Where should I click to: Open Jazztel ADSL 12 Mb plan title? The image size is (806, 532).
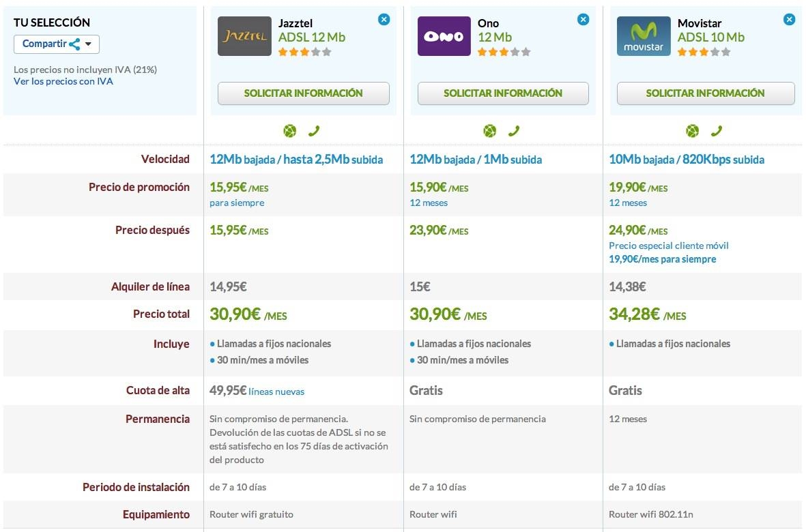point(311,37)
